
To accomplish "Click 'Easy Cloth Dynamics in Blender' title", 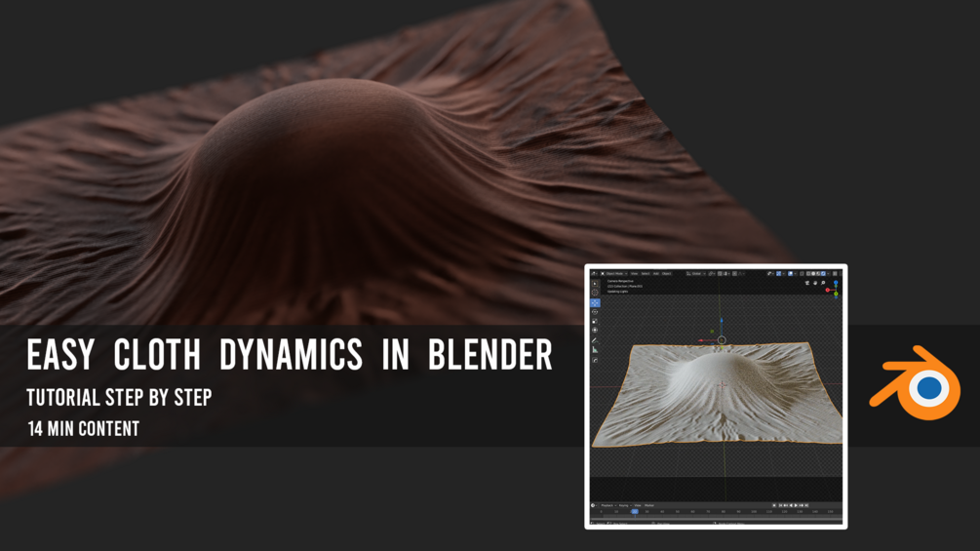I will click(290, 354).
